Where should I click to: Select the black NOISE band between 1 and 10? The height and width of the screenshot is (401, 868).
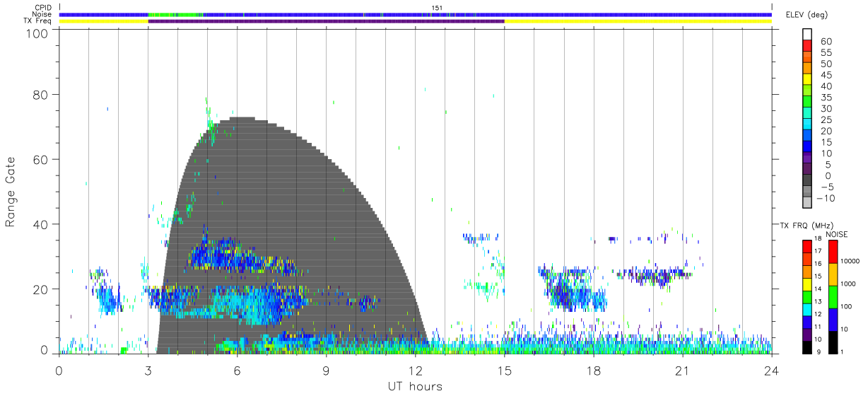(x=833, y=341)
